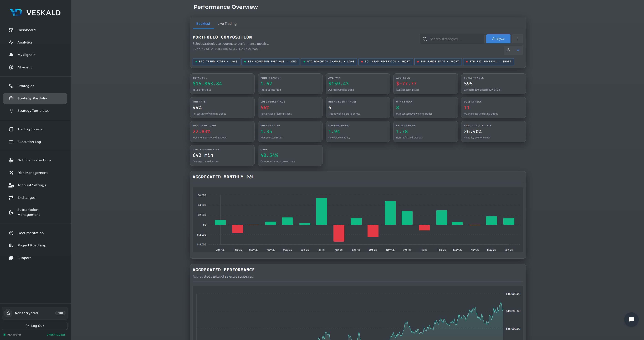
Task: Click the July '25 green P&L bar
Action: click(x=321, y=211)
